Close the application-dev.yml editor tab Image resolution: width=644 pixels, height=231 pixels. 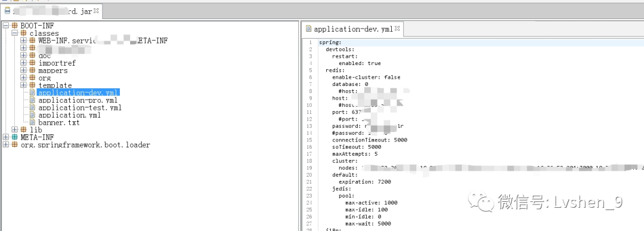tap(397, 29)
